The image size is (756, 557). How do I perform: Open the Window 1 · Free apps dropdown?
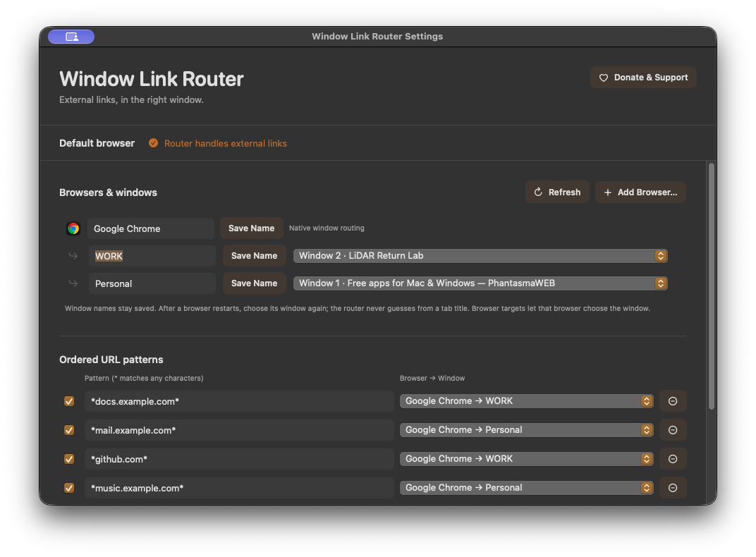[480, 283]
